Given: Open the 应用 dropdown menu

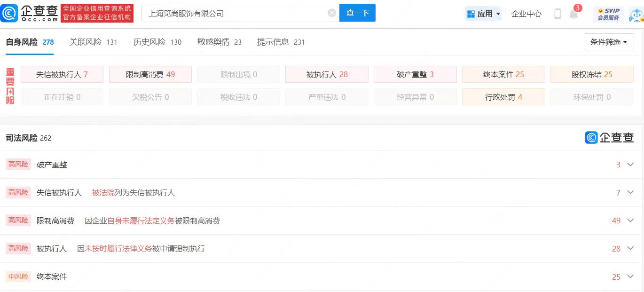Looking at the screenshot, I should click(x=483, y=14).
